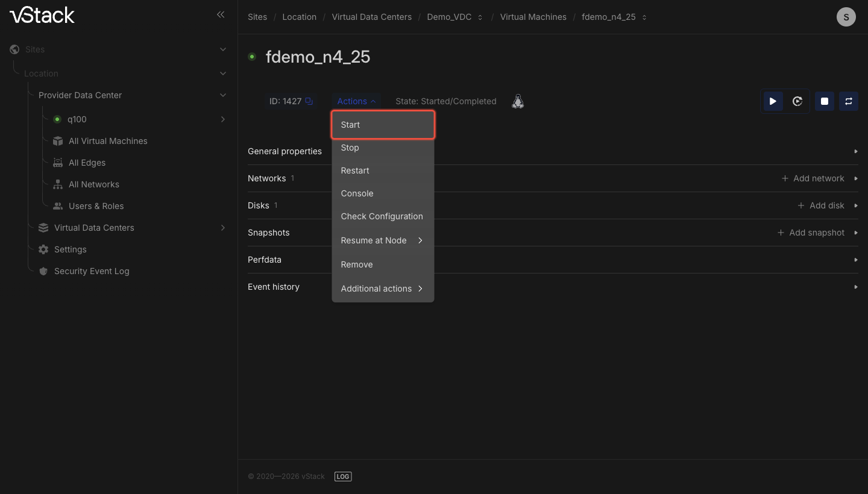
Task: Click the migrate arrows toolbar button
Action: [x=849, y=101]
